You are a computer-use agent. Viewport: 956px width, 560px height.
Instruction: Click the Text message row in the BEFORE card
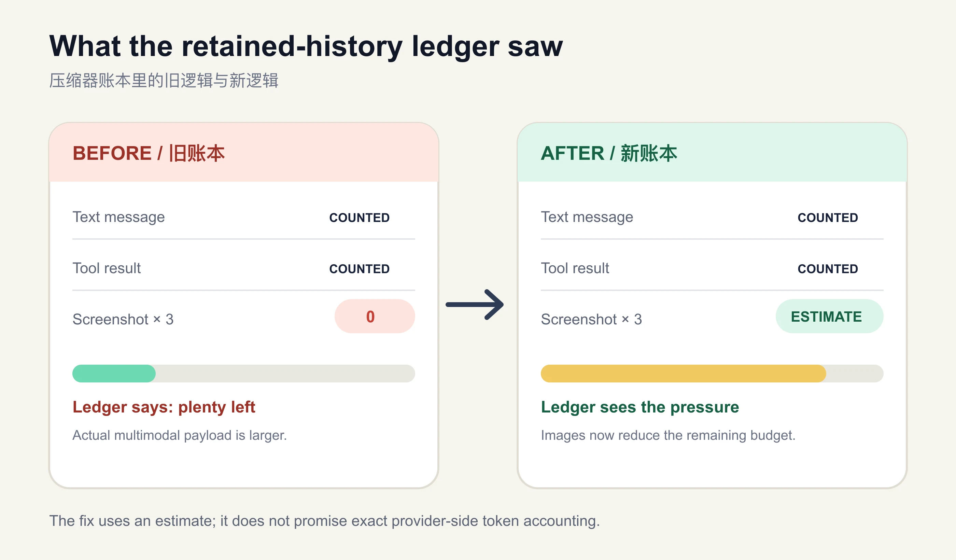click(243, 218)
